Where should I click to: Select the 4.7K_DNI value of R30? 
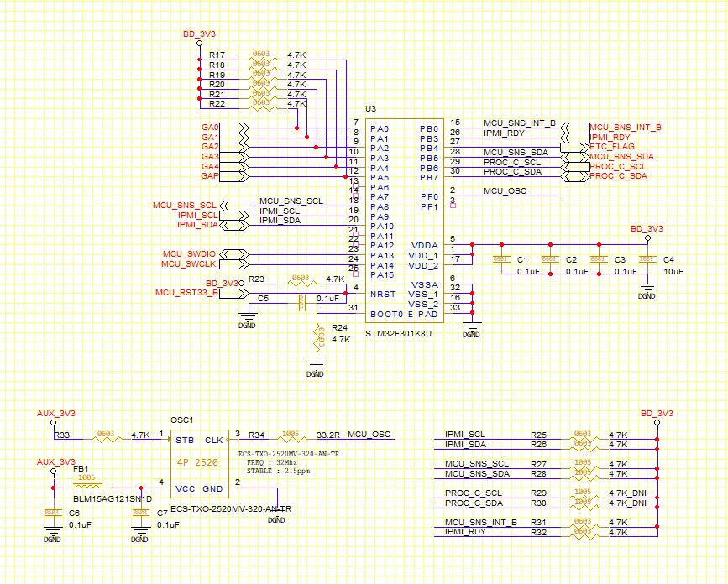[x=628, y=503]
